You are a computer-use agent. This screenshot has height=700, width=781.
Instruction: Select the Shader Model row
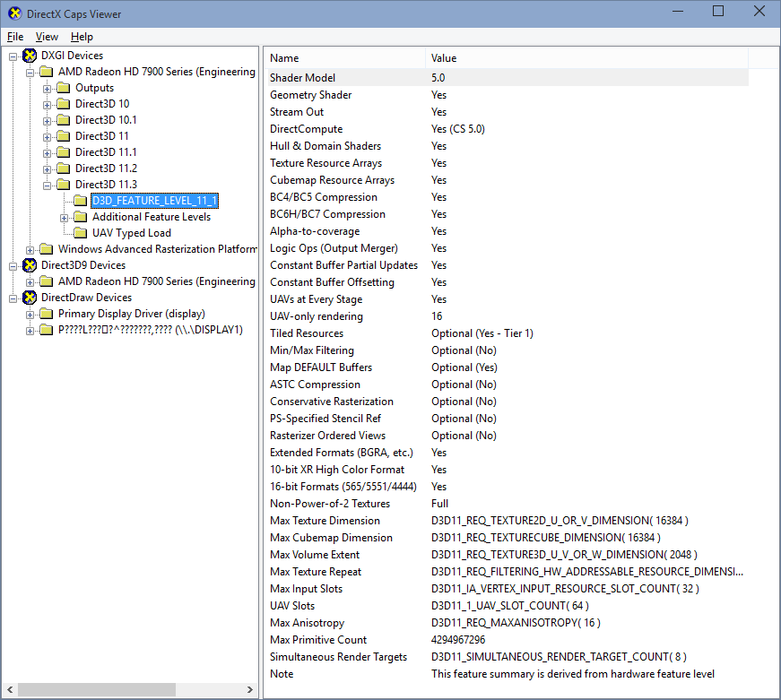click(x=508, y=78)
